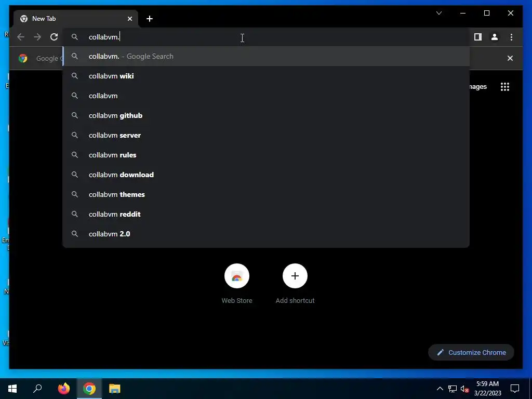532x399 pixels.
Task: Click the magnifier icon in the address bar
Action: point(75,37)
